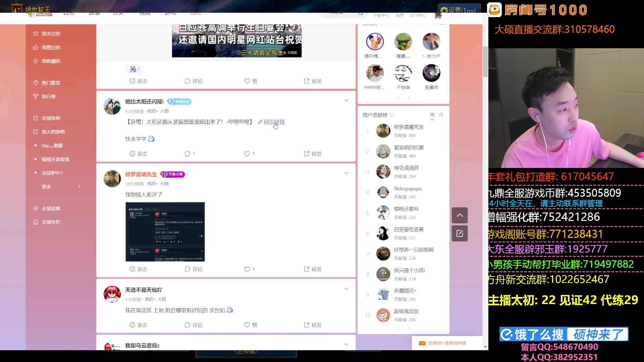This screenshot has height=362, width=644.
Task: Open the 排行榜 trophy item
Action: (x=44, y=96)
